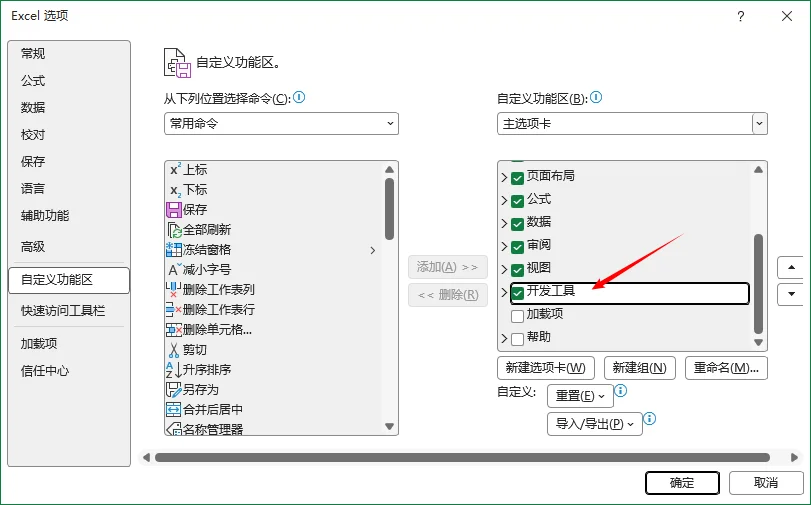Click the 剪切 scissors icon
Viewport: 811px width, 505px height.
tap(174, 350)
